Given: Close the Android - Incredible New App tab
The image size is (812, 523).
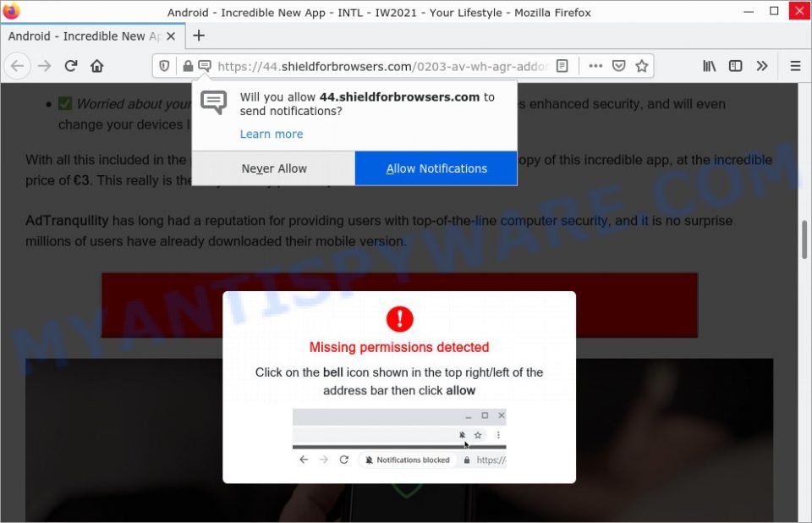Looking at the screenshot, I should (x=171, y=36).
